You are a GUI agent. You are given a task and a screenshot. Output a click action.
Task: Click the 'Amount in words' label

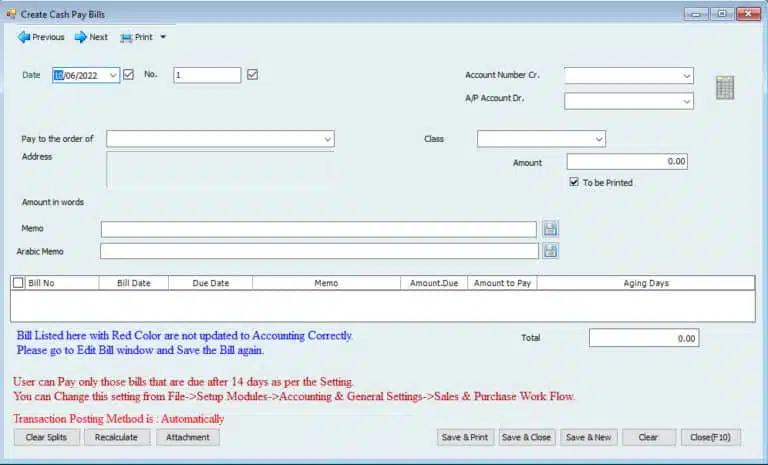click(x=53, y=202)
